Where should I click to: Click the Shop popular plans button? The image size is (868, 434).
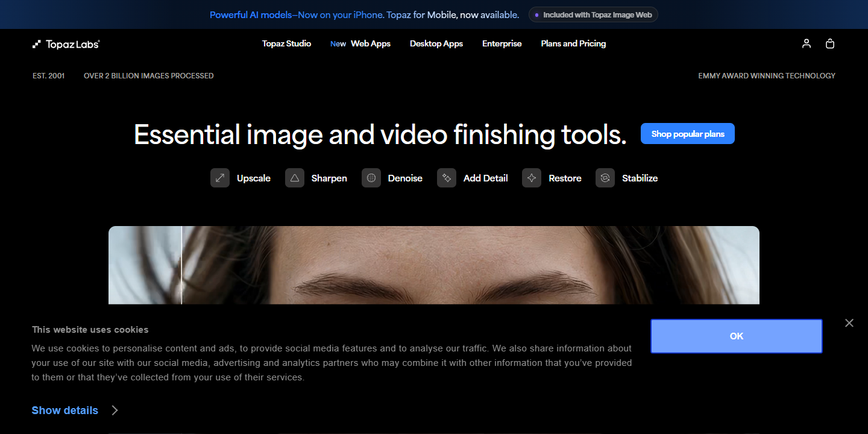[x=688, y=134]
